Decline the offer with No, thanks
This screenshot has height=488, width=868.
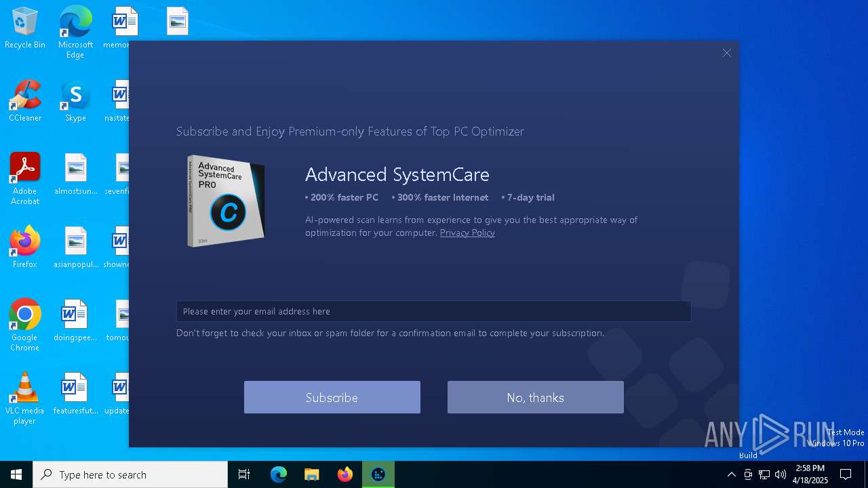click(536, 397)
